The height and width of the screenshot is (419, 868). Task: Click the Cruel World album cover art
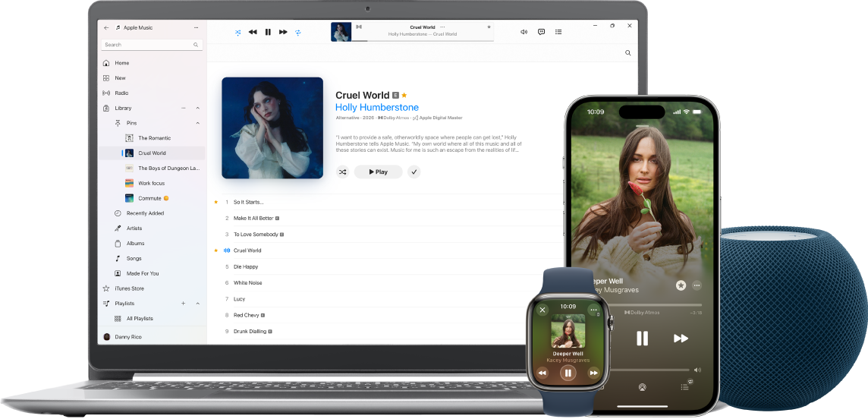(272, 128)
